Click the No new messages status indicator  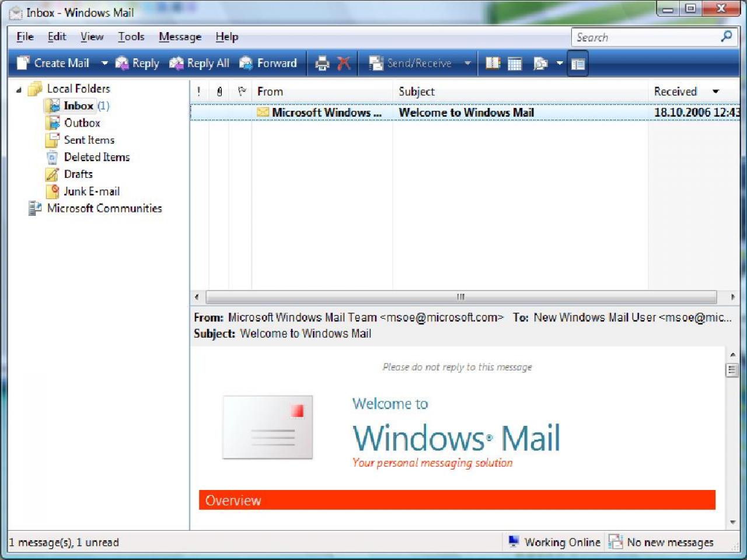(662, 542)
